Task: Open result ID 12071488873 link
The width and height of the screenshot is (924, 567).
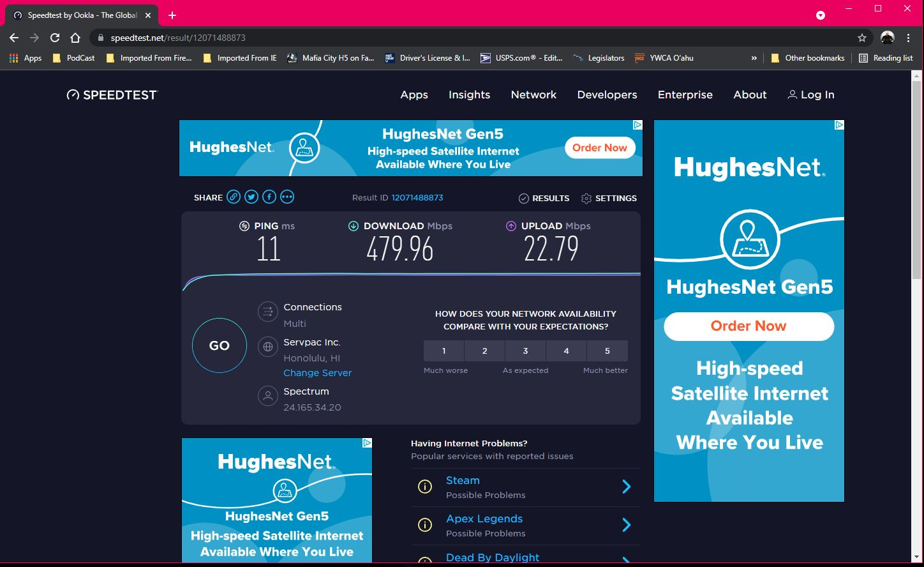Action: 417,198
